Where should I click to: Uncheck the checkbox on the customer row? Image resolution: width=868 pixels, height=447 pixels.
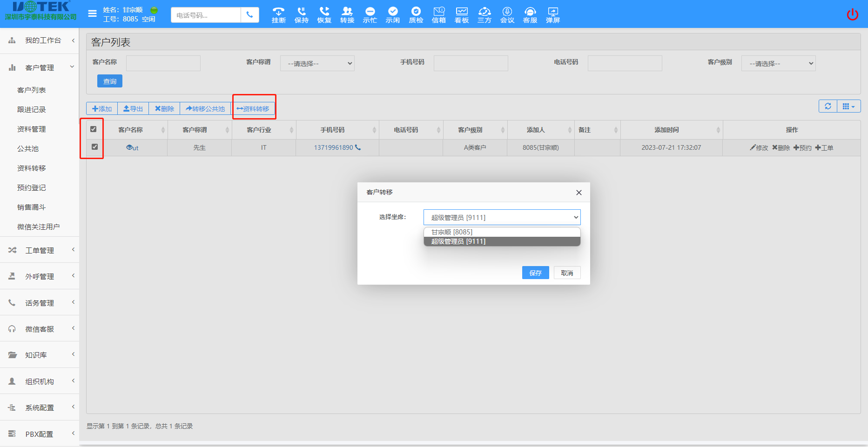click(95, 147)
